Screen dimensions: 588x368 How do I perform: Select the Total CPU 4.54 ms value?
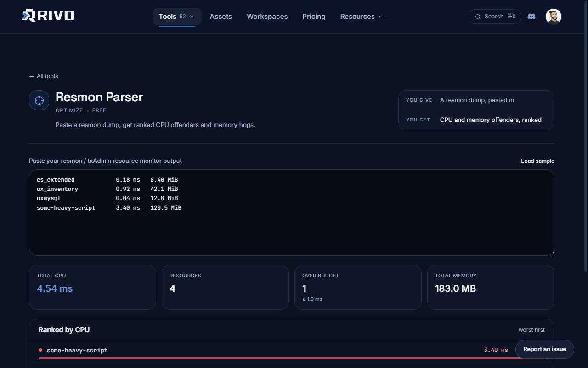click(55, 288)
